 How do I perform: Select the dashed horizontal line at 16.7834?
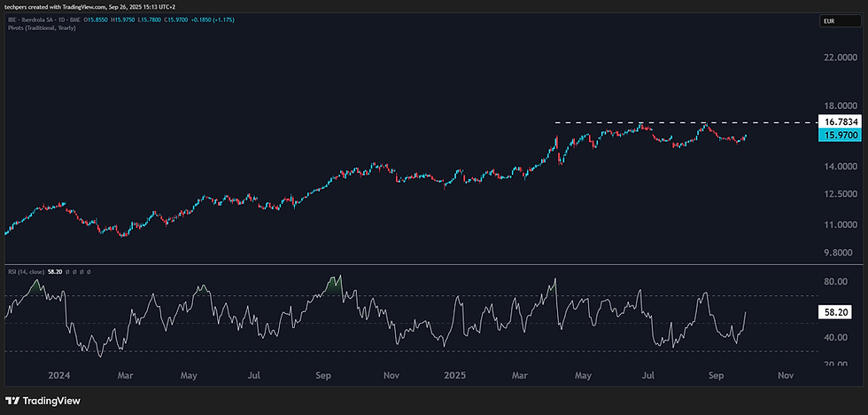[686, 121]
